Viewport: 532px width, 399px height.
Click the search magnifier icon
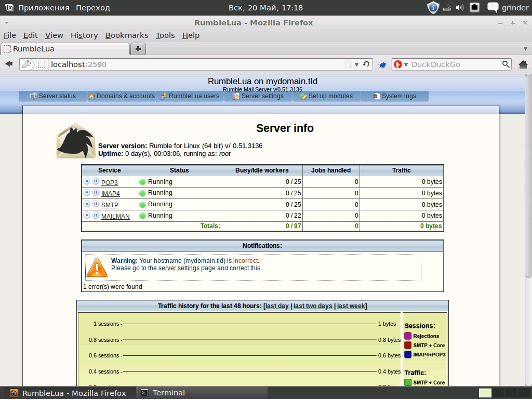coord(506,64)
